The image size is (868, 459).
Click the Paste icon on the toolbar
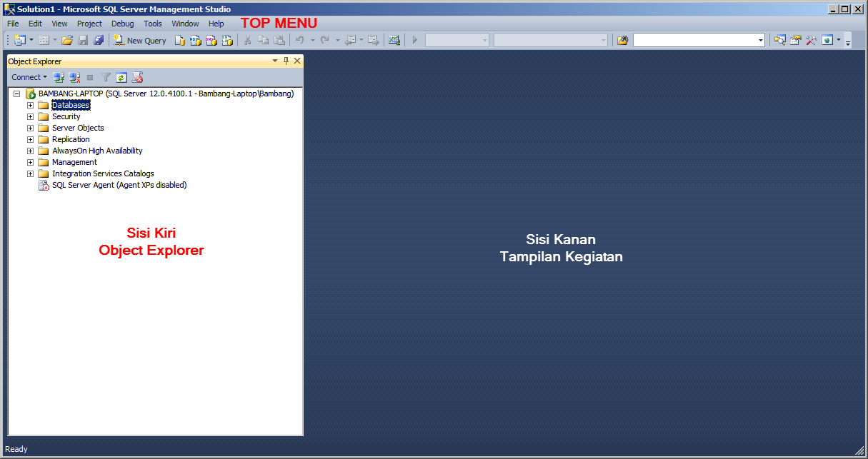coord(279,40)
